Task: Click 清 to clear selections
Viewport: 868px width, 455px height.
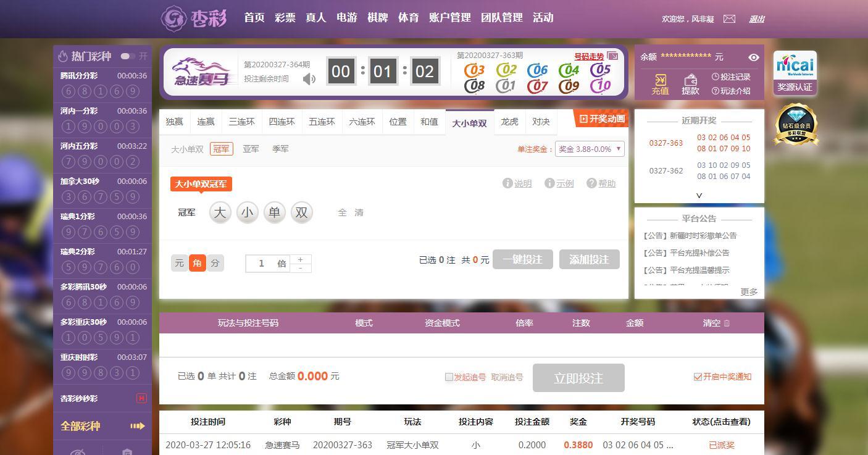Action: click(x=359, y=212)
